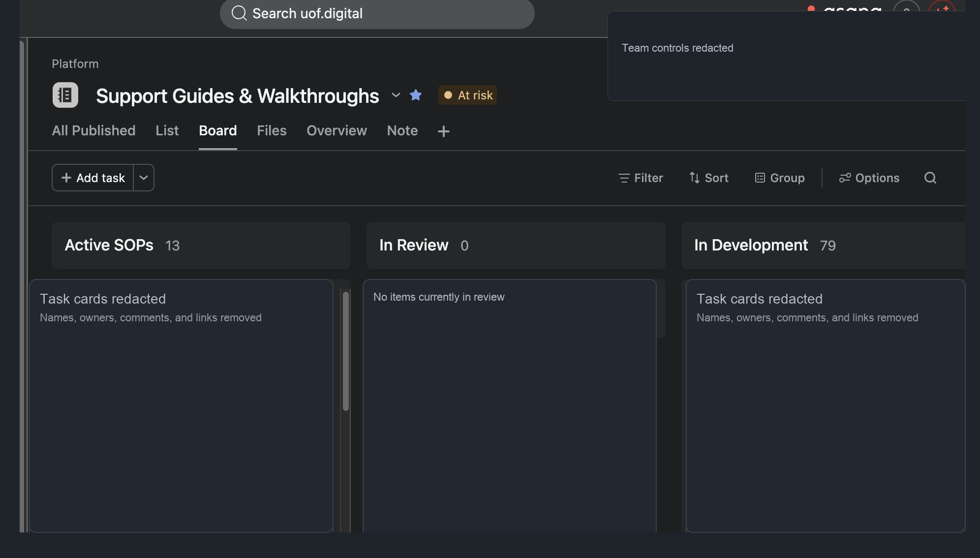
Task: Click the board search magnifier icon
Action: point(930,178)
